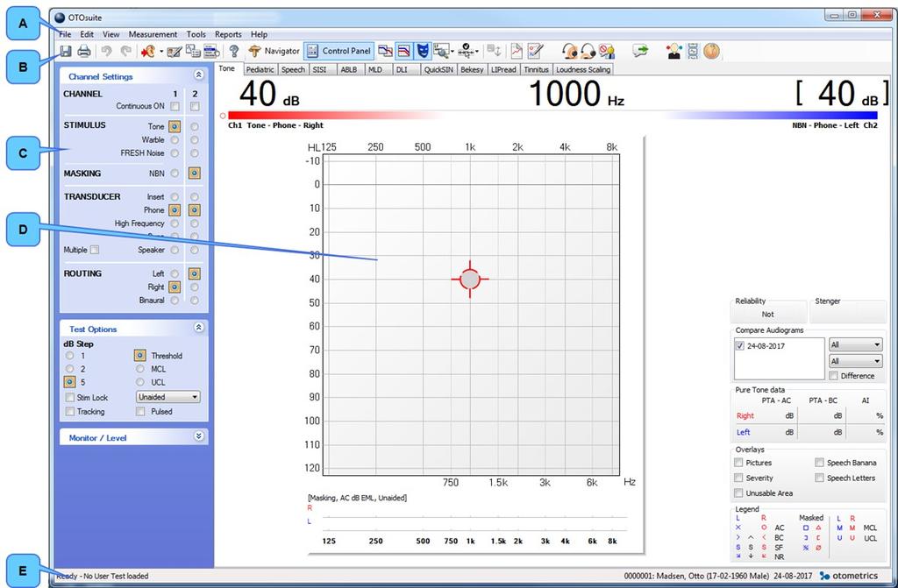The width and height of the screenshot is (898, 588).
Task: Enable the Pulsed checkbox
Action: tap(140, 412)
